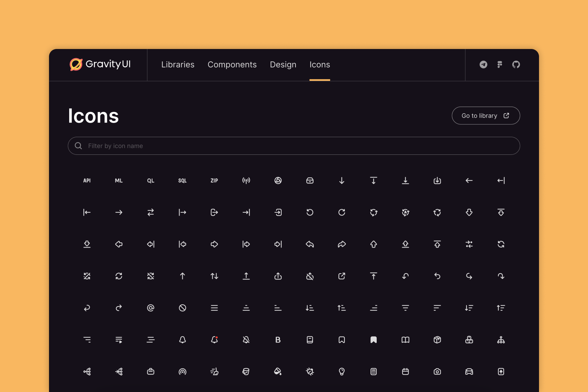This screenshot has width=588, height=392.
Task: Focus the Filter by icon name field
Action: click(294, 146)
